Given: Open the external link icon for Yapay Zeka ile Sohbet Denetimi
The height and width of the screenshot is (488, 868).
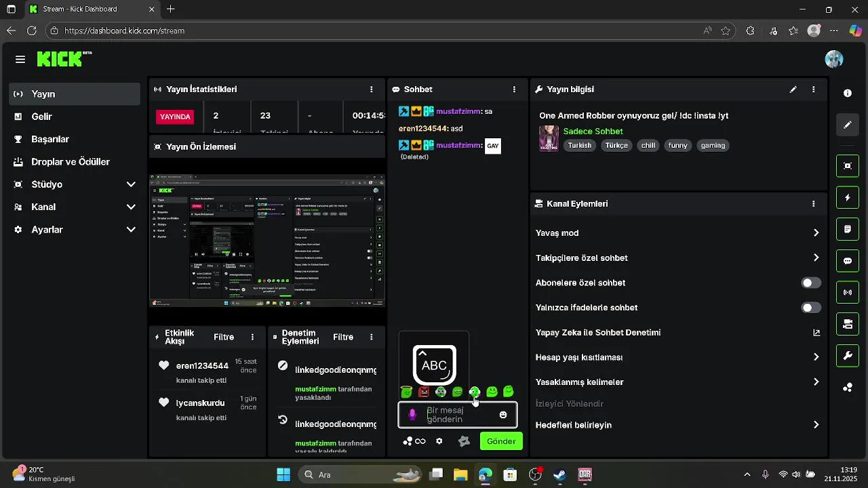Looking at the screenshot, I should tap(816, 333).
